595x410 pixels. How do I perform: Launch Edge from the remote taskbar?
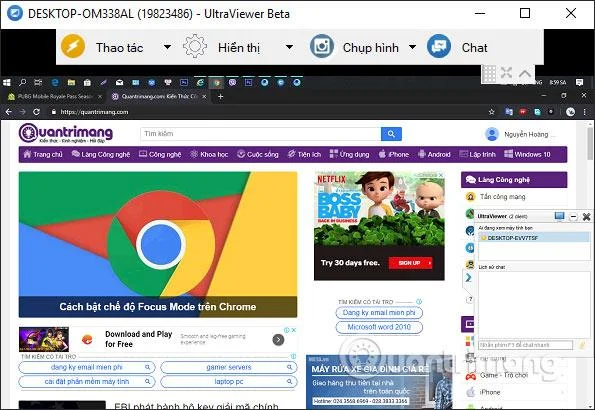(55, 82)
